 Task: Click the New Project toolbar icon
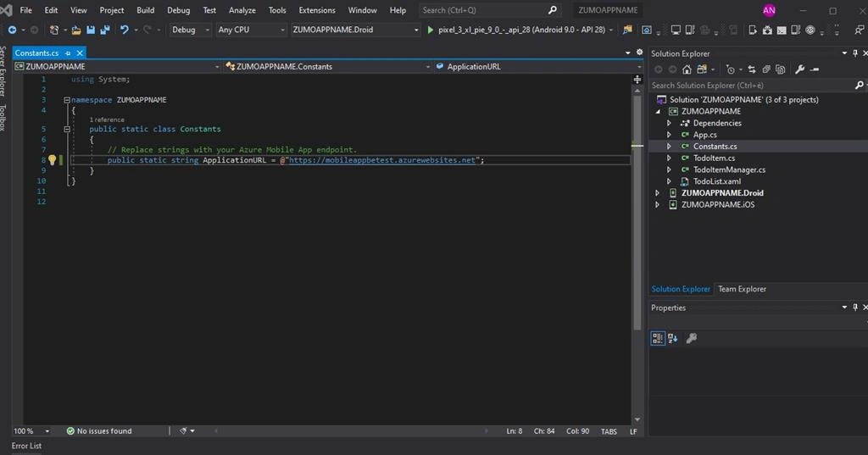tap(53, 30)
